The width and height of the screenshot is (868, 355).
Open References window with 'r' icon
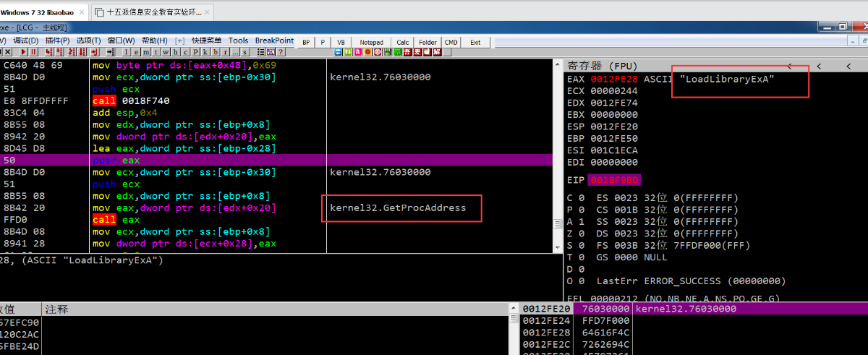pos(225,52)
